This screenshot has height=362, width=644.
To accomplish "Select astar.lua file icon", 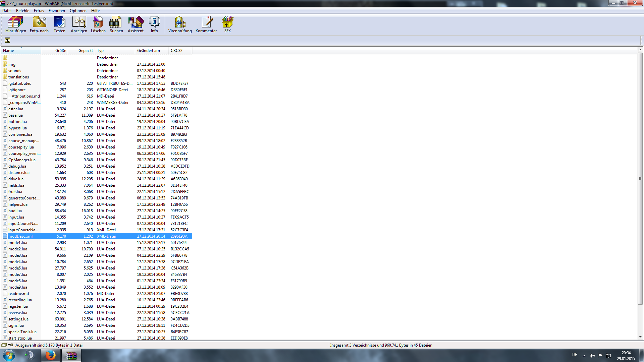I will (x=5, y=109).
